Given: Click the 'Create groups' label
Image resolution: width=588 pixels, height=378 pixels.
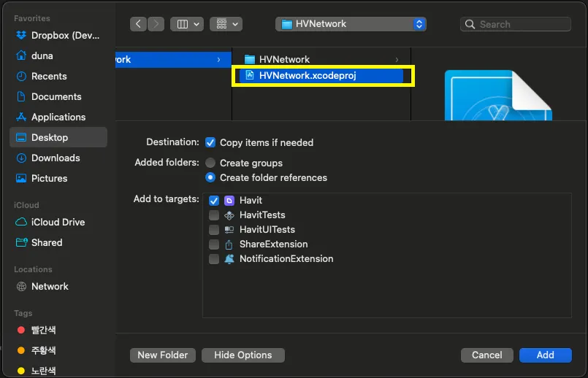Looking at the screenshot, I should click(251, 163).
